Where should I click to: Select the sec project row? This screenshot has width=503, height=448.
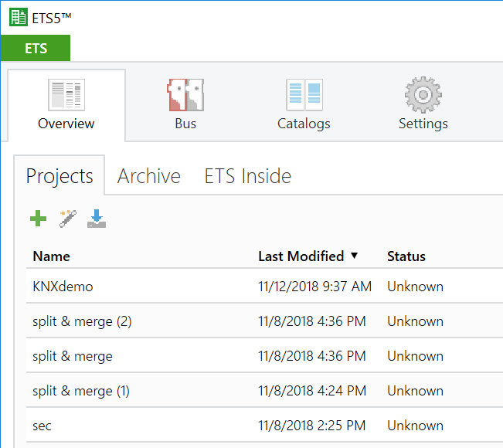[264, 426]
